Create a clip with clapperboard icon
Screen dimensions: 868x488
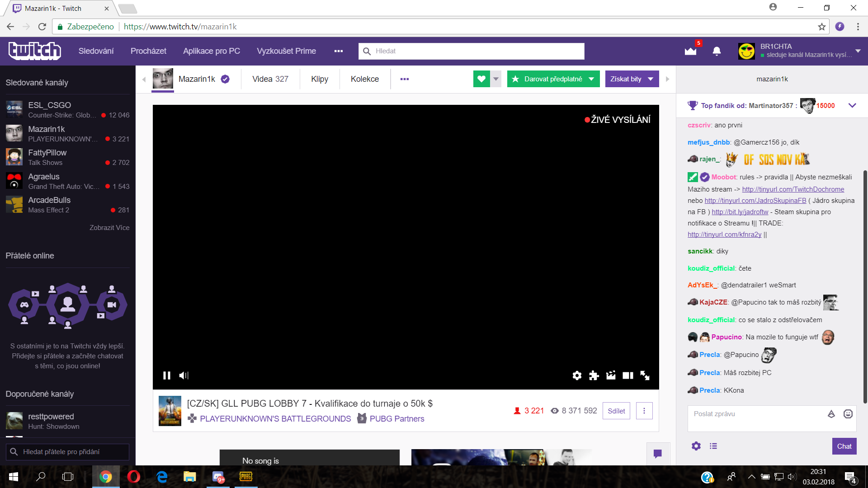click(611, 375)
